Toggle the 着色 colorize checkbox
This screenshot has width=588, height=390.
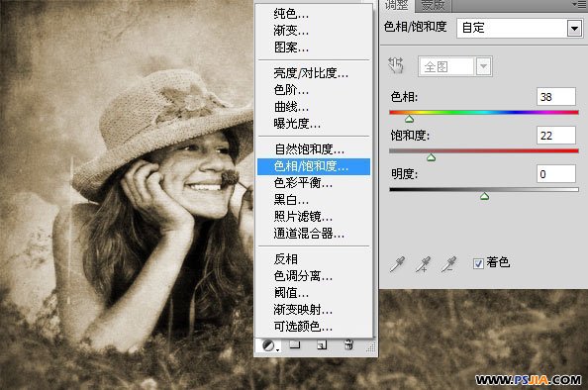478,263
